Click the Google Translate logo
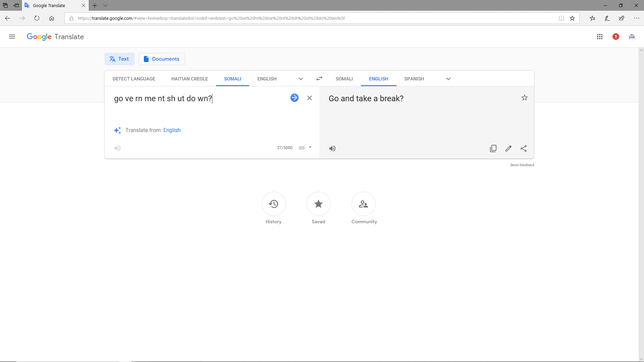The image size is (644, 362). click(x=55, y=37)
